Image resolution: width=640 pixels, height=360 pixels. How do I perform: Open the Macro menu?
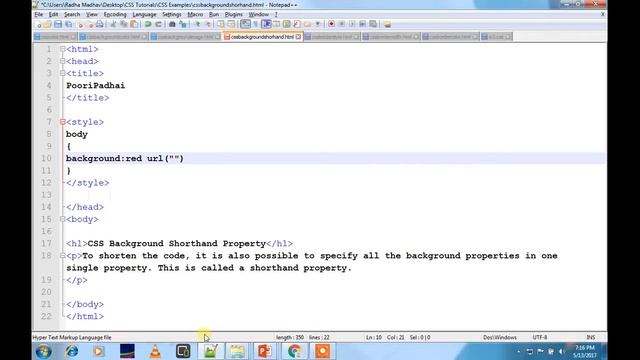tap(195, 14)
